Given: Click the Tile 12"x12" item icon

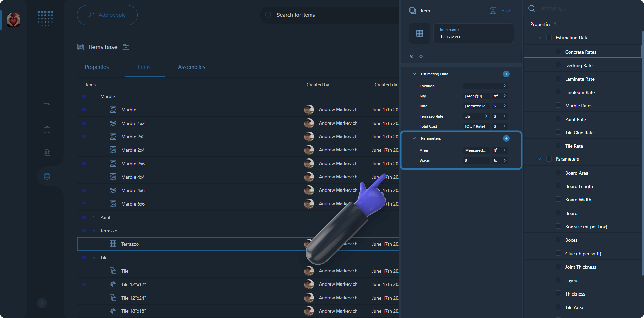Looking at the screenshot, I should 113,284.
